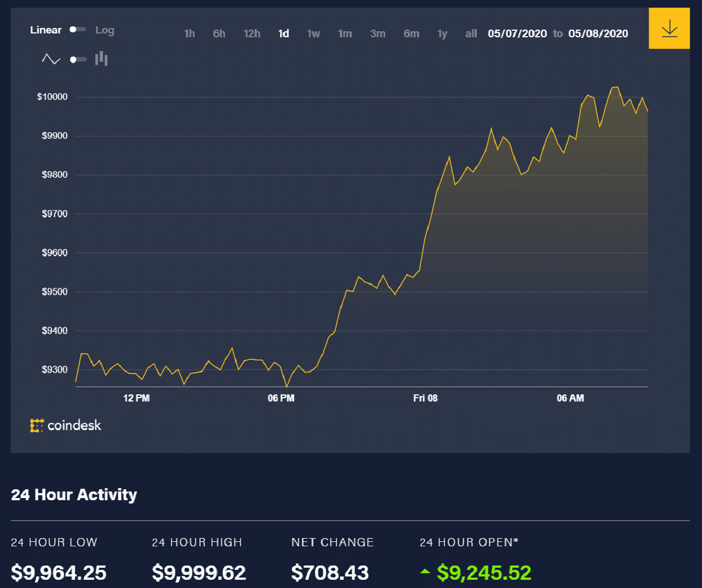
Task: Click the $9300 axis label
Action: point(54,369)
